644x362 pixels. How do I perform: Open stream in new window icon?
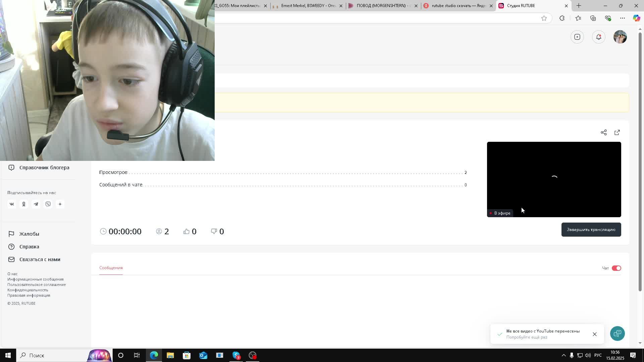pyautogui.click(x=617, y=132)
